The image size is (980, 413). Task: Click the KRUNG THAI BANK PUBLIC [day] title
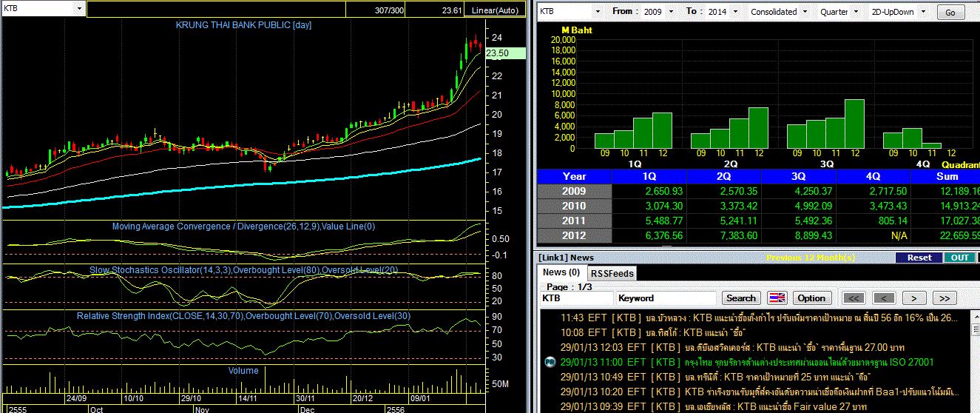point(243,25)
